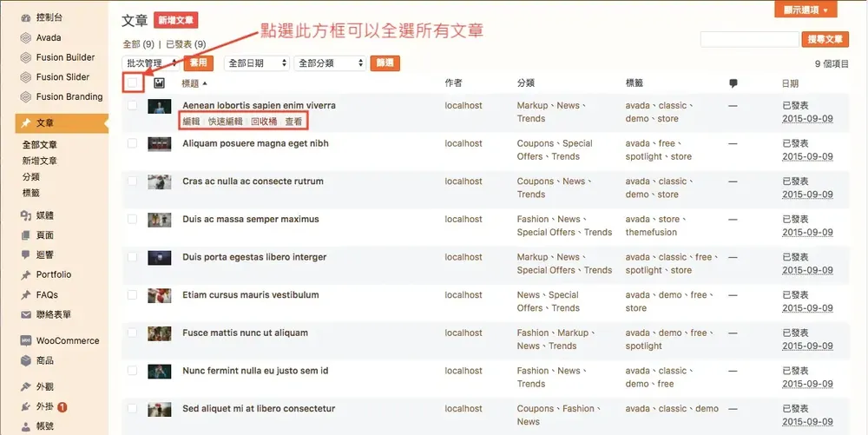Open the 全部分類 category filter dropdown
This screenshot has height=435, width=868.
click(x=330, y=63)
